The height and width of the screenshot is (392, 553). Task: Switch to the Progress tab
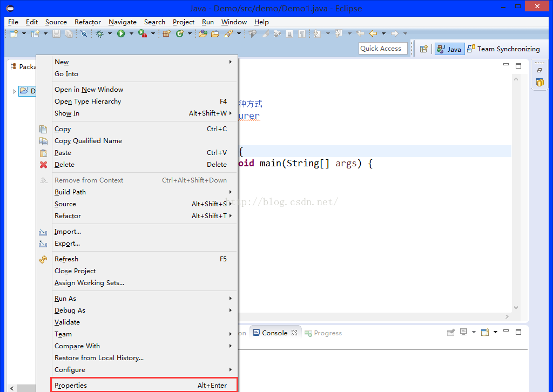(323, 333)
